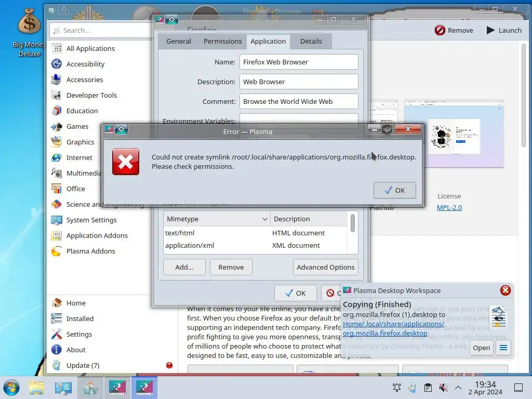Open All Applications category in Discover
This screenshot has height=399, width=532.
coord(90,48)
